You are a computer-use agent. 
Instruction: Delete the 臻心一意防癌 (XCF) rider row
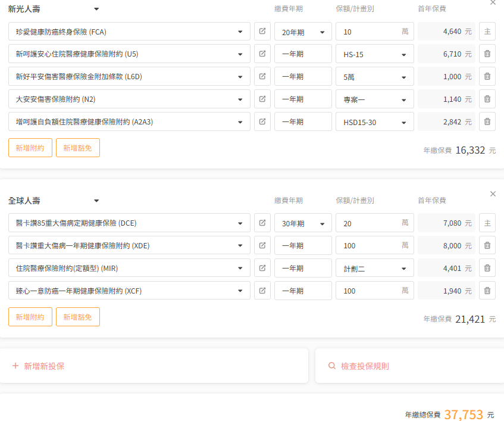[x=487, y=291]
